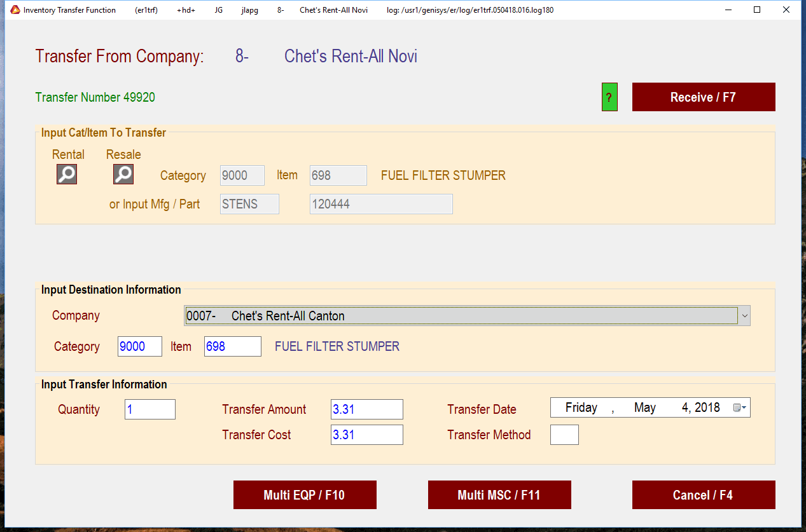This screenshot has width=806, height=532.
Task: Expand the destination Company dropdown
Action: 744,316
